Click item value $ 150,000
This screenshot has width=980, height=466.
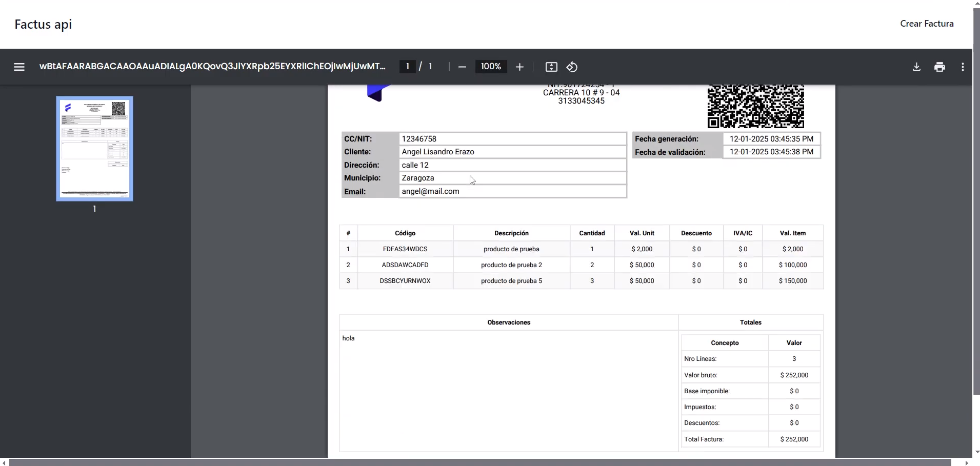[x=793, y=281]
